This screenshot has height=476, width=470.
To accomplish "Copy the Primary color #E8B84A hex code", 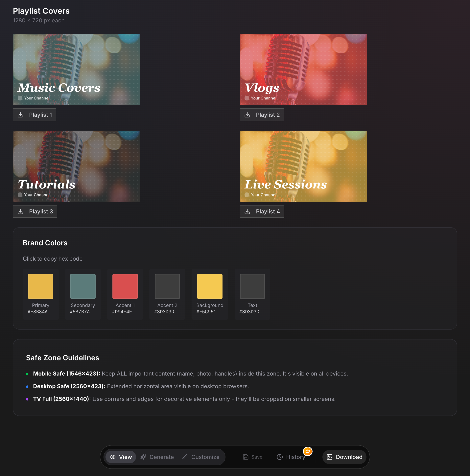I will [40, 286].
